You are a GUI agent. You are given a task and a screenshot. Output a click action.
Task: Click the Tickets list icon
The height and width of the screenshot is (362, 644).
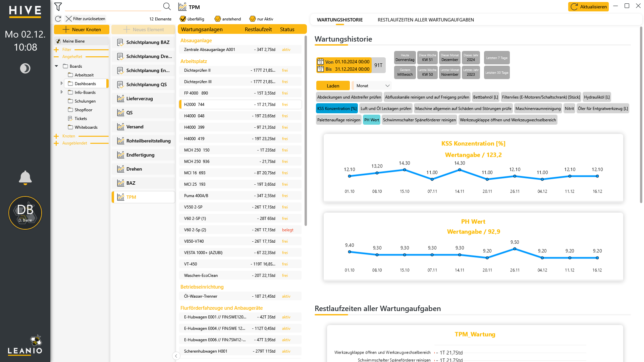coord(70,119)
